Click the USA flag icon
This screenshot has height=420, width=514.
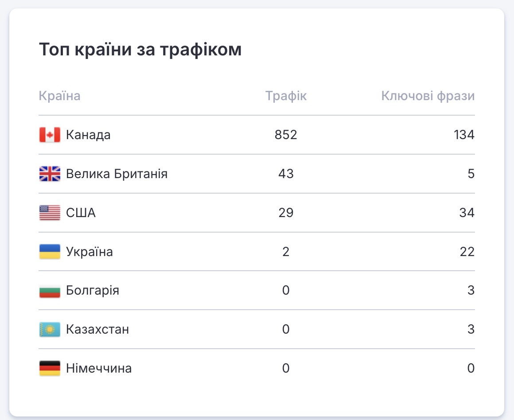click(x=50, y=213)
